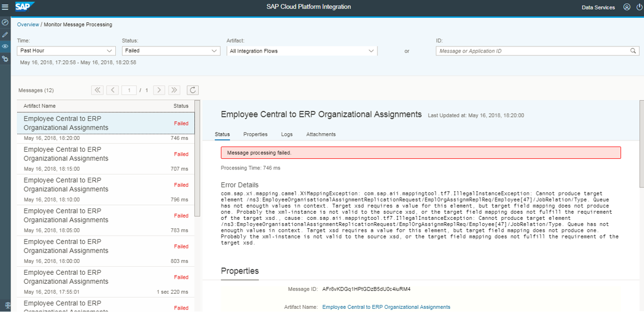Click the page number input field
Screen dimensions: 644x315
pyautogui.click(x=129, y=90)
